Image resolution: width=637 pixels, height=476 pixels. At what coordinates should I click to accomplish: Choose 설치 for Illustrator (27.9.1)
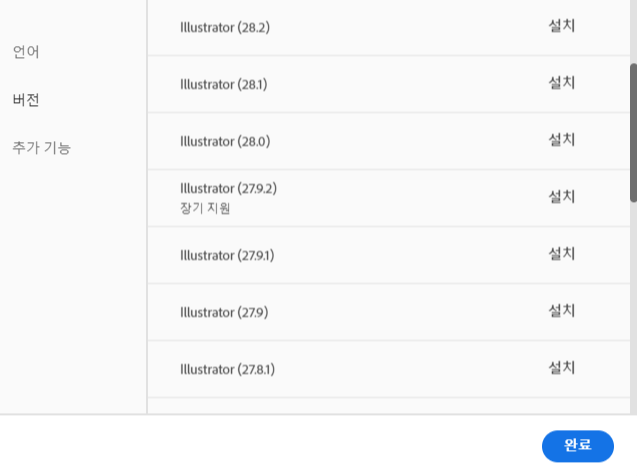(561, 254)
